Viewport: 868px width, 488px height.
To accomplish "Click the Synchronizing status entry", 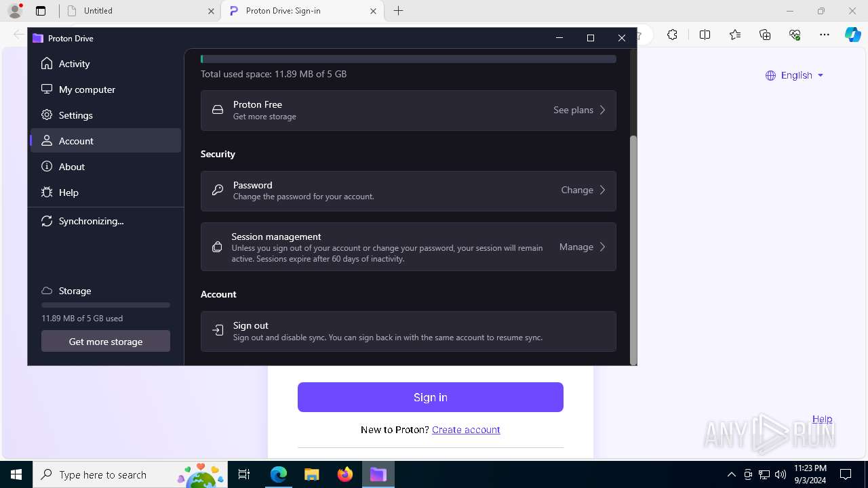I will coord(106,221).
